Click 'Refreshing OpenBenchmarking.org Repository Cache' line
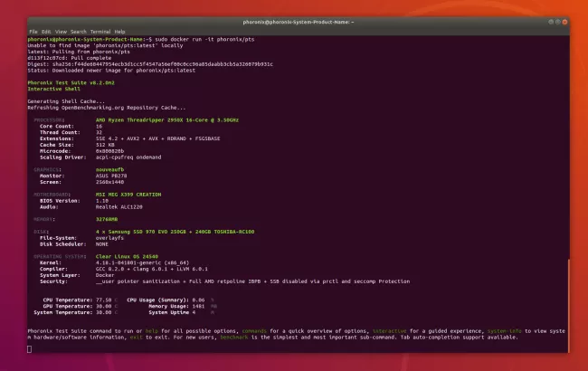This screenshot has width=588, height=371. pyautogui.click(x=107, y=108)
